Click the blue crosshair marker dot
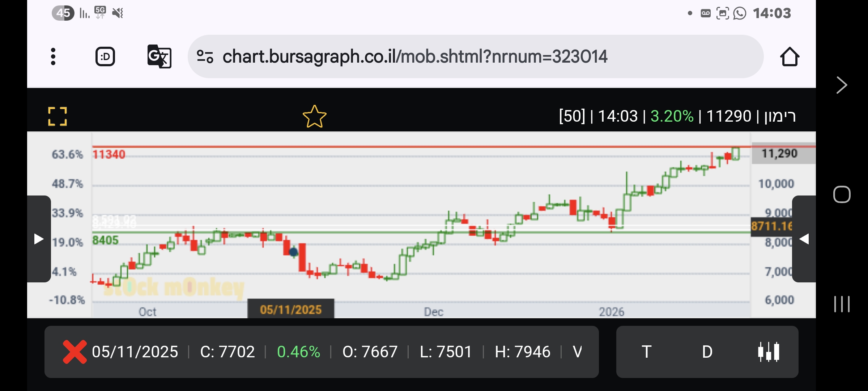Screen dimensions: 868x391 [293, 252]
